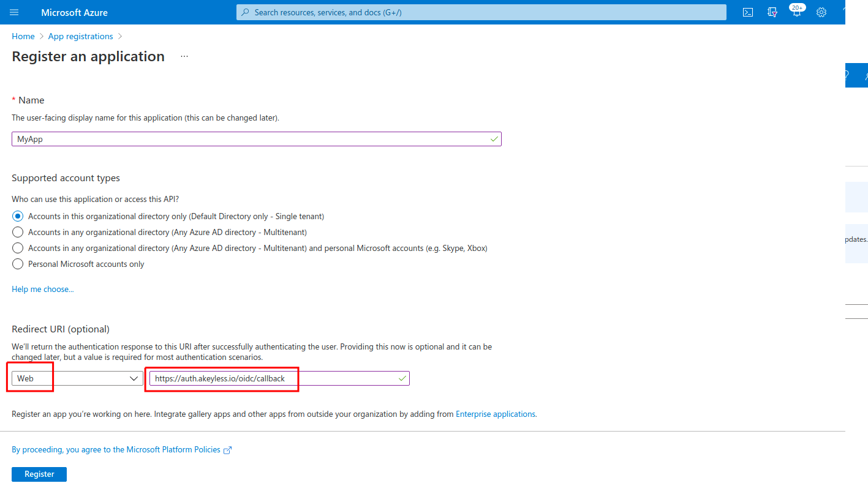Image resolution: width=868 pixels, height=494 pixels.
Task: Launch Cloud Shell from the top bar
Action: (x=747, y=12)
